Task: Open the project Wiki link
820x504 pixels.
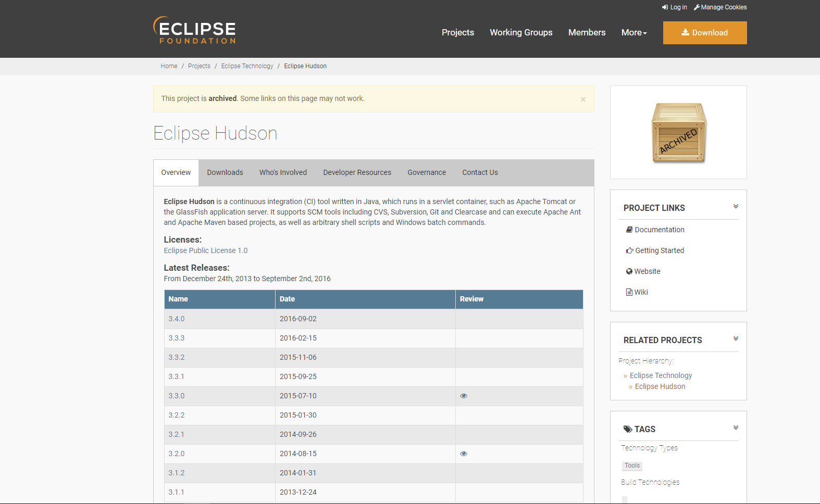Action: click(x=637, y=292)
